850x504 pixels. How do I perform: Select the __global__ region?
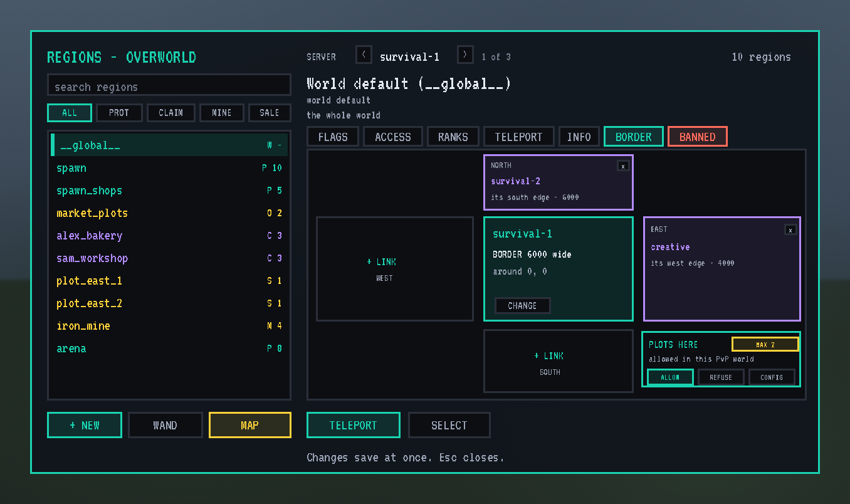(169, 145)
